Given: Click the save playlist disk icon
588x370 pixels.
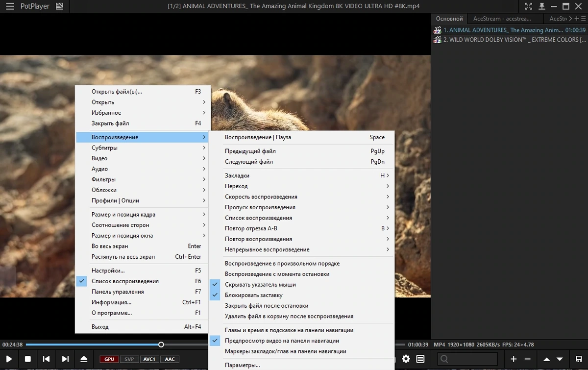Looking at the screenshot, I should (x=579, y=359).
